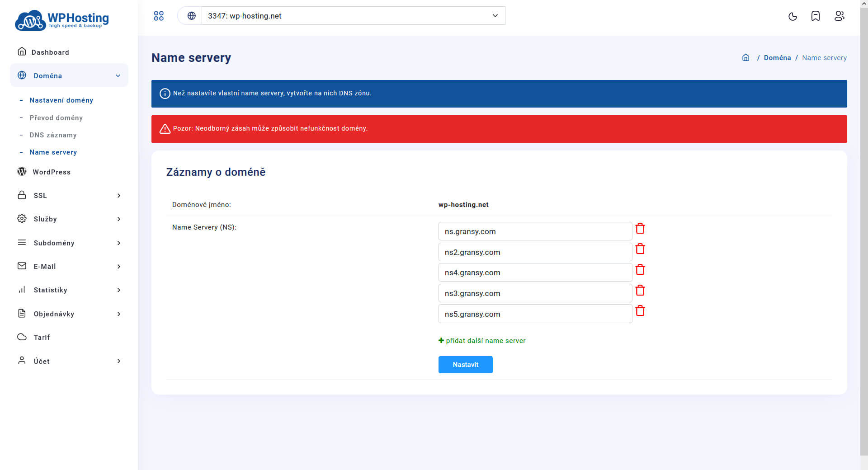Image resolution: width=868 pixels, height=470 pixels.
Task: Open the apps grid icon
Action: (x=159, y=16)
